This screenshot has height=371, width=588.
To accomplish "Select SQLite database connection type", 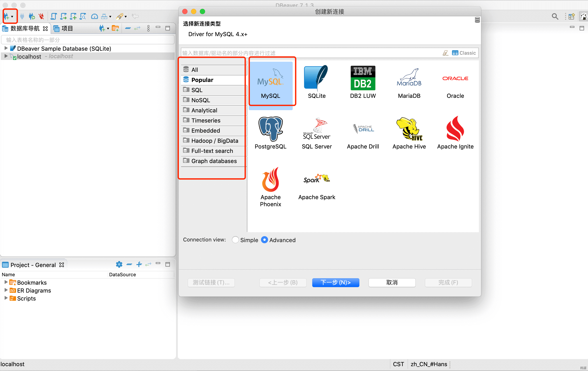I will tap(317, 82).
